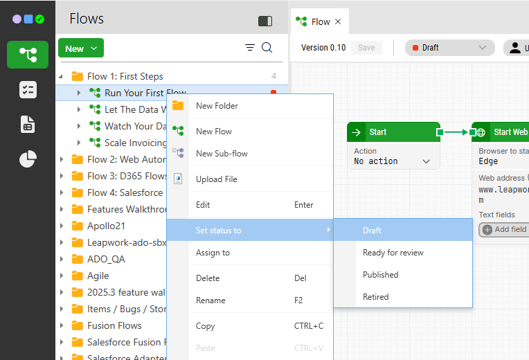Set status to Retired
The height and width of the screenshot is (360, 529).
click(x=403, y=297)
